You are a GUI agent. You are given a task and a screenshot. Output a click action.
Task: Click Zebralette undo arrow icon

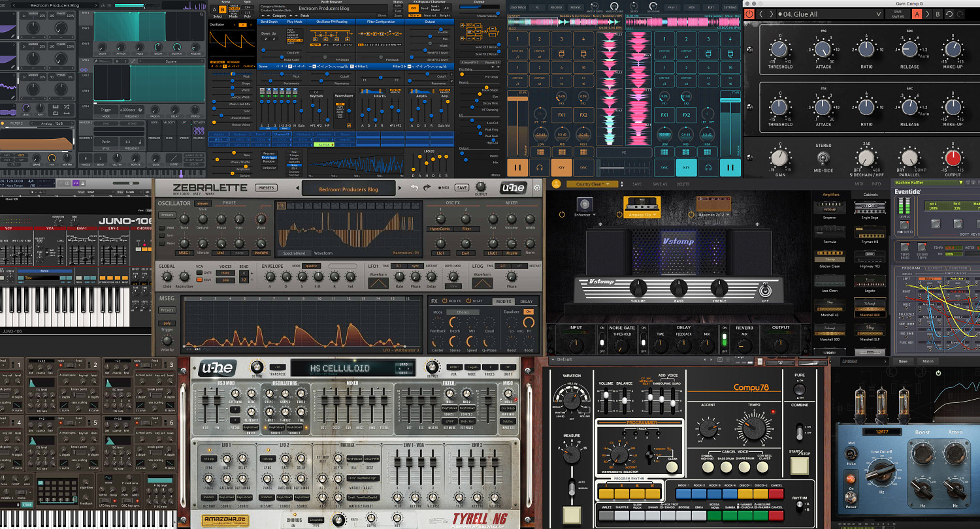[x=414, y=187]
